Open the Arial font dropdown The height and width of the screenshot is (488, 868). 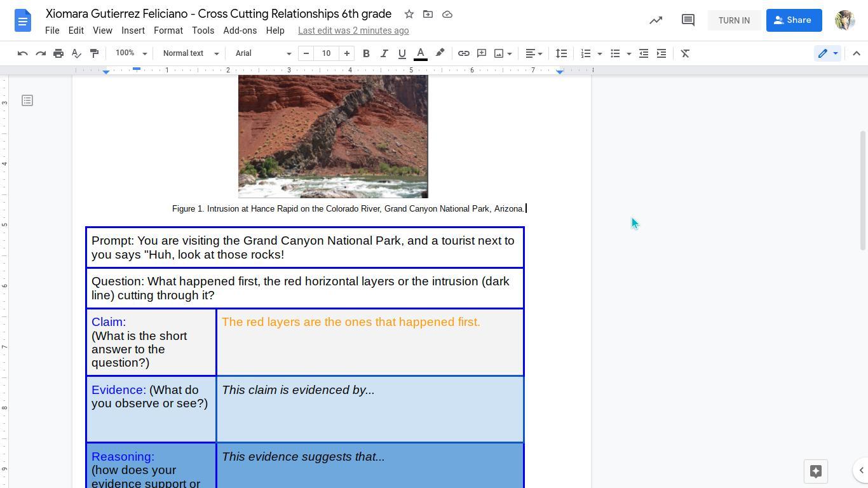click(x=263, y=53)
